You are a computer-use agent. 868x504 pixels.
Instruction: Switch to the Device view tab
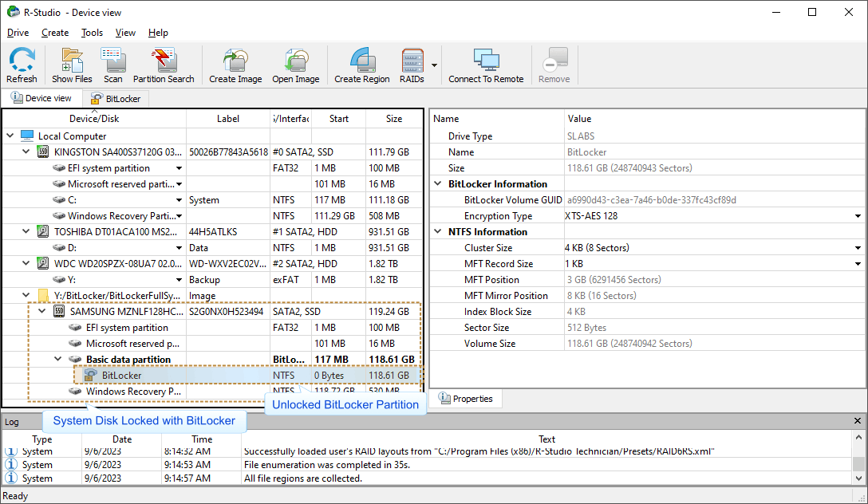click(41, 98)
